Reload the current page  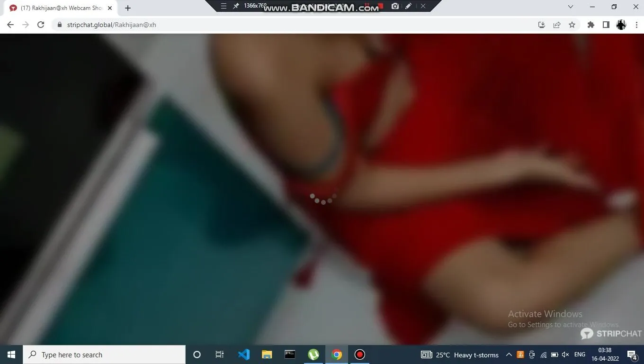41,25
